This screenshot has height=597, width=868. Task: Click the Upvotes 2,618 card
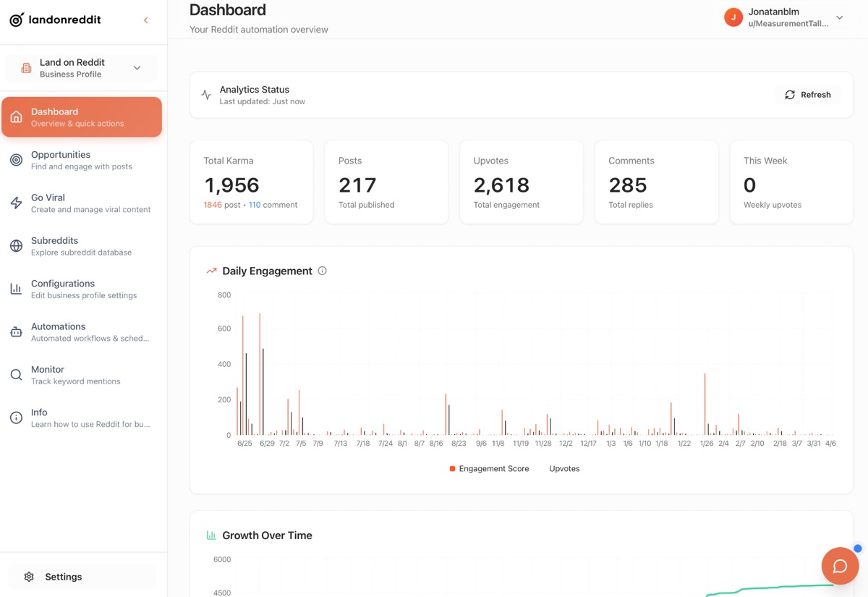[522, 182]
